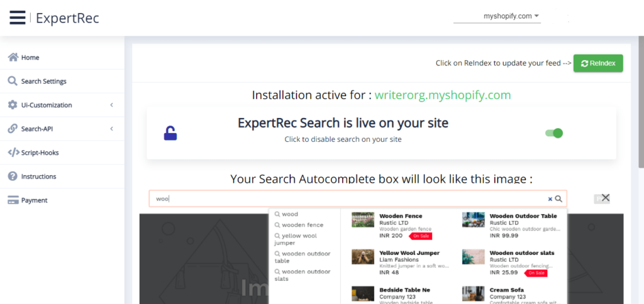Open the Payment menu item
Screen dimensions: 644x304
[62, 200]
